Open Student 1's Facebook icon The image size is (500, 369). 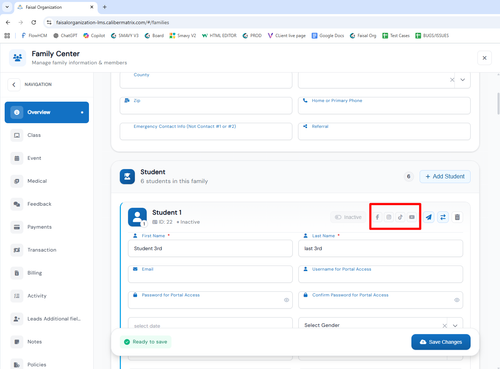pyautogui.click(x=377, y=217)
